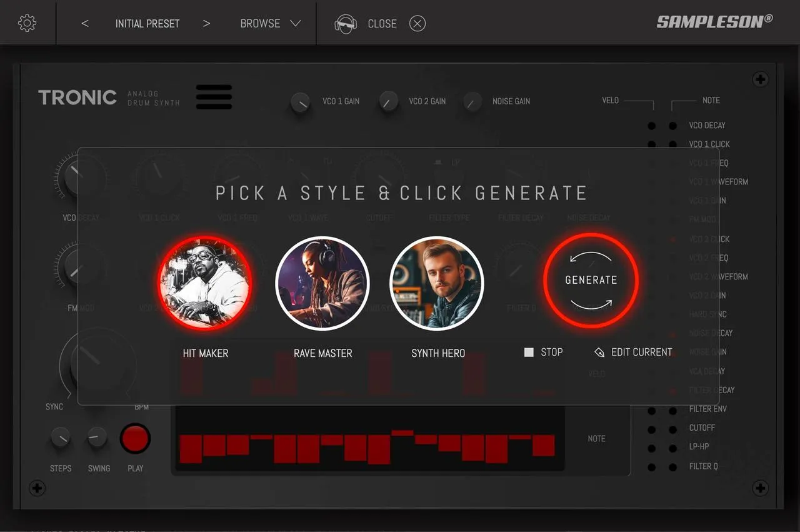This screenshot has height=532, width=800.
Task: Click the round GENERATE button
Action: [591, 280]
